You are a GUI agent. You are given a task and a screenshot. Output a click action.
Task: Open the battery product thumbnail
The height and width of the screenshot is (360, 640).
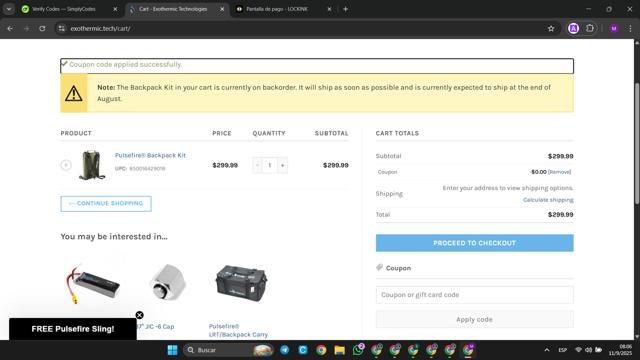93,283
